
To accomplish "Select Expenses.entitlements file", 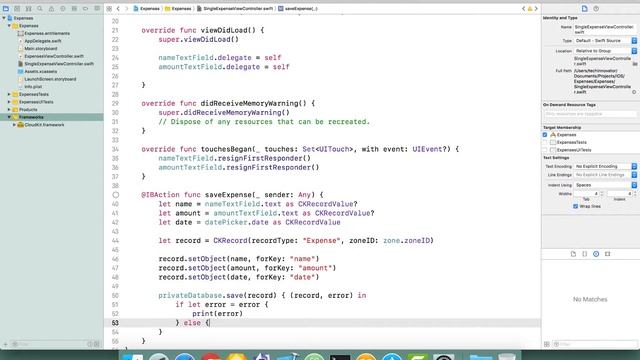I will 47,33.
